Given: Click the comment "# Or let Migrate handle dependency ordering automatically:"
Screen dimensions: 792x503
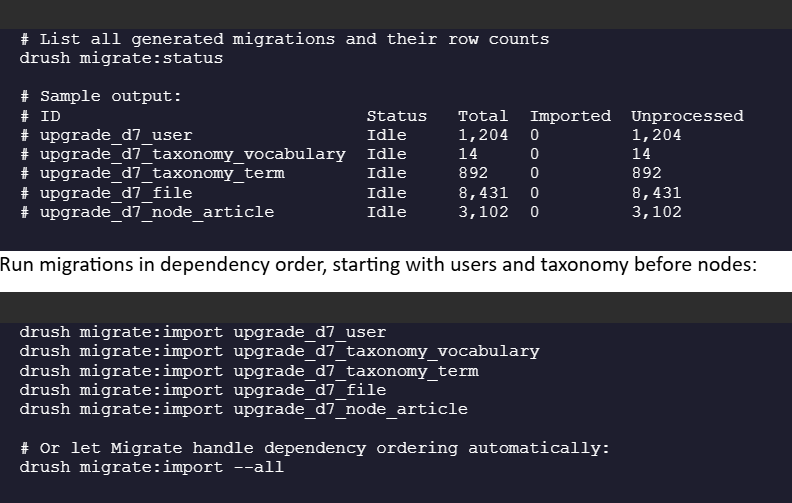Looking at the screenshot, I should 315,448.
